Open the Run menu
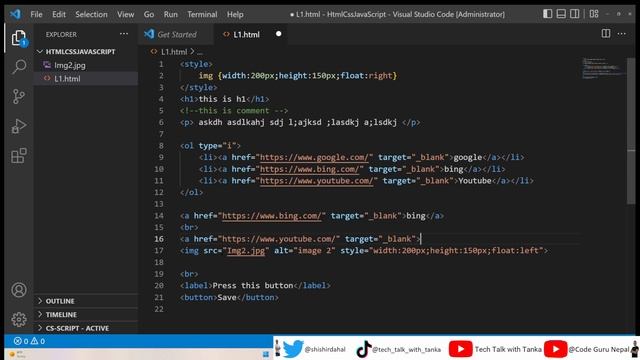This screenshot has height=360, width=640. (171, 14)
